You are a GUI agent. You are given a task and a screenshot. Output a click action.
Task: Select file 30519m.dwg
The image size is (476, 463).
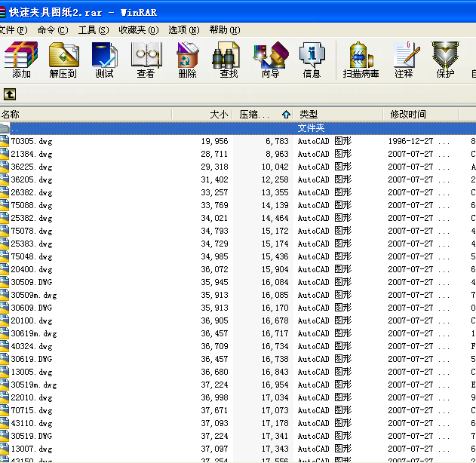click(x=34, y=385)
